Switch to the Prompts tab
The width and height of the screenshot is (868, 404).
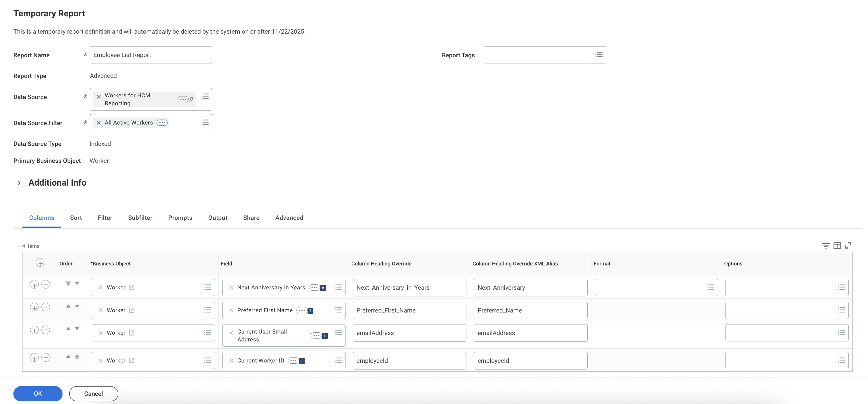180,218
